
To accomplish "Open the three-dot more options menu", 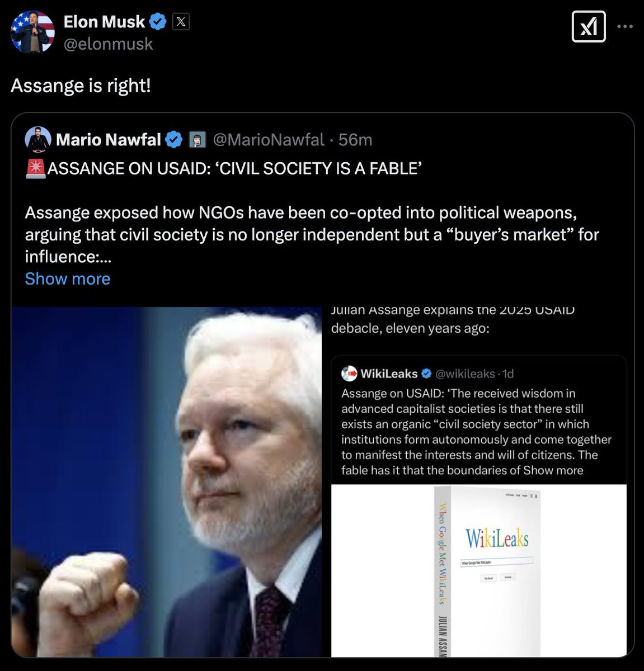I will (x=625, y=26).
